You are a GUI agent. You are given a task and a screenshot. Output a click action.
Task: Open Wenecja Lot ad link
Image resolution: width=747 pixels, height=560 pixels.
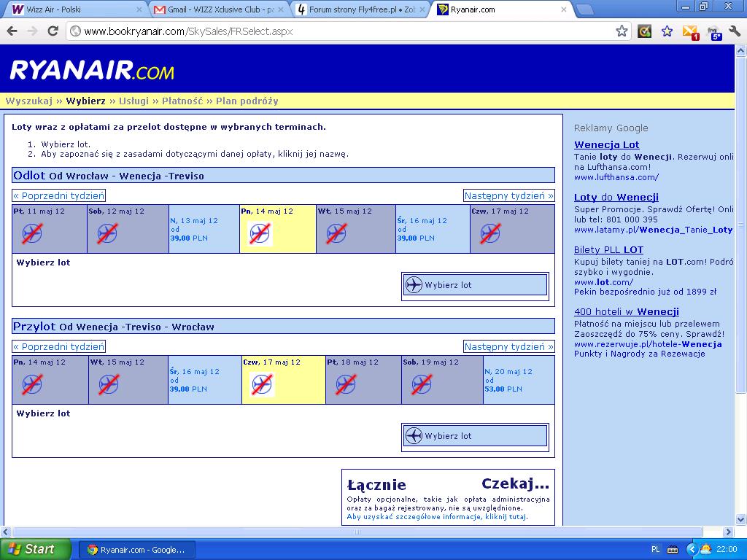point(606,145)
